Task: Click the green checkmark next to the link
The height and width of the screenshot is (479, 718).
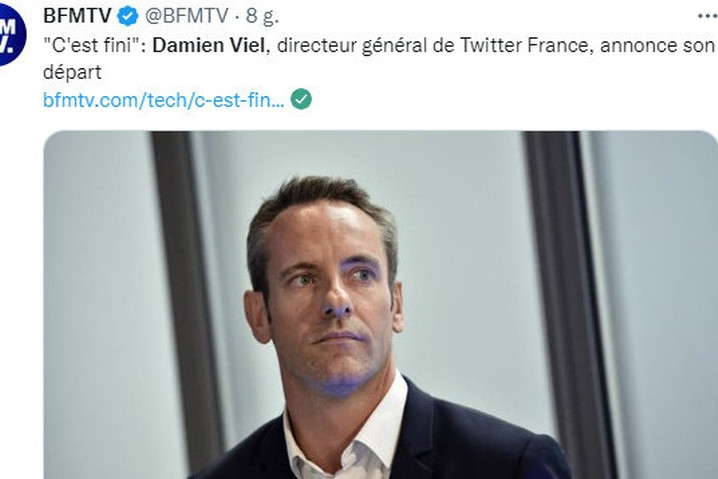Action: pos(301,99)
